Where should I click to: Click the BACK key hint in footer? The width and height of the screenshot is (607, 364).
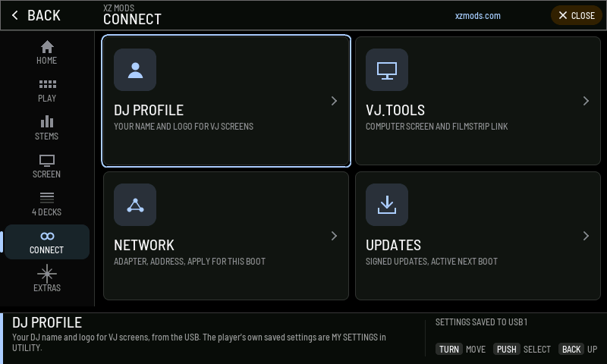[x=571, y=350]
